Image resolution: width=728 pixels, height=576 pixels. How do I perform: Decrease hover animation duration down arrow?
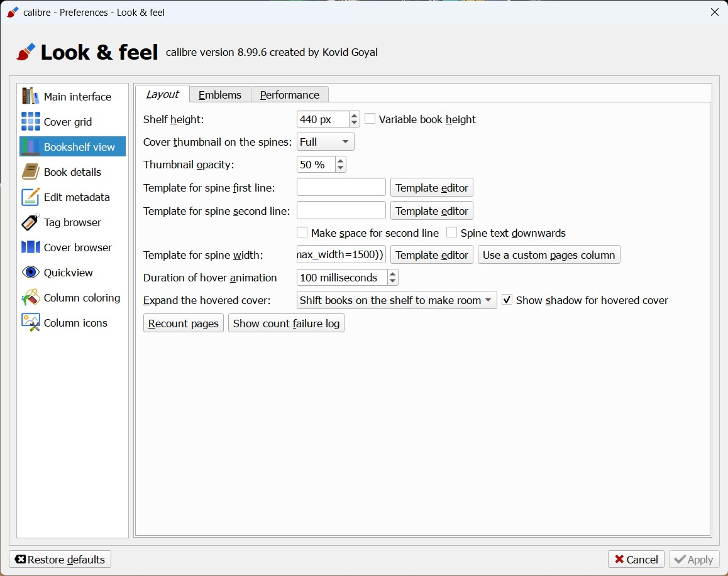point(393,281)
